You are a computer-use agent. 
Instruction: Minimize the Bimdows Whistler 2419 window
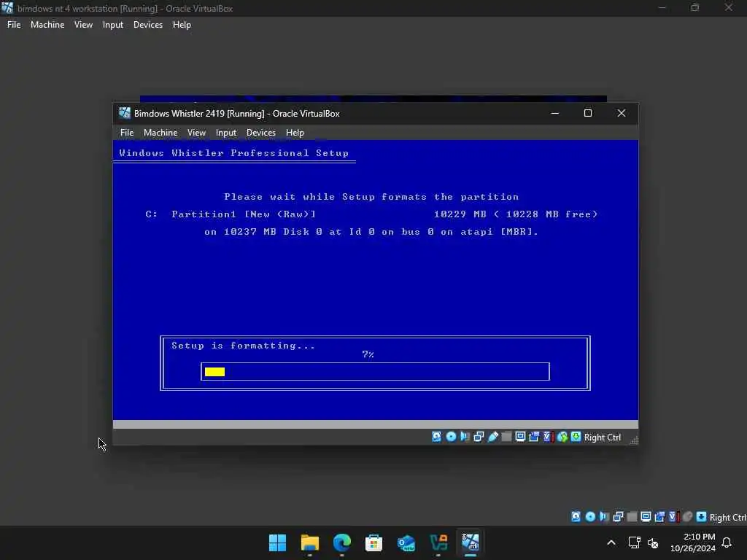coord(554,113)
